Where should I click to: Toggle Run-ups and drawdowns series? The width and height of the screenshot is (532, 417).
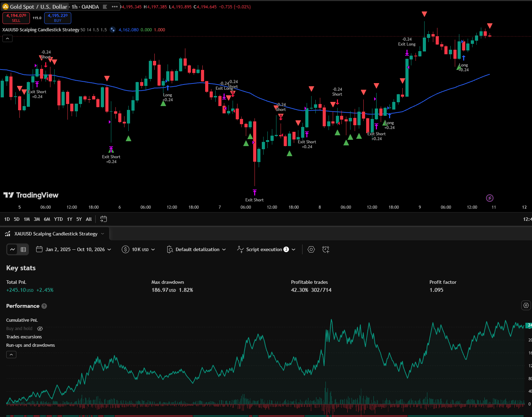pyautogui.click(x=31, y=345)
